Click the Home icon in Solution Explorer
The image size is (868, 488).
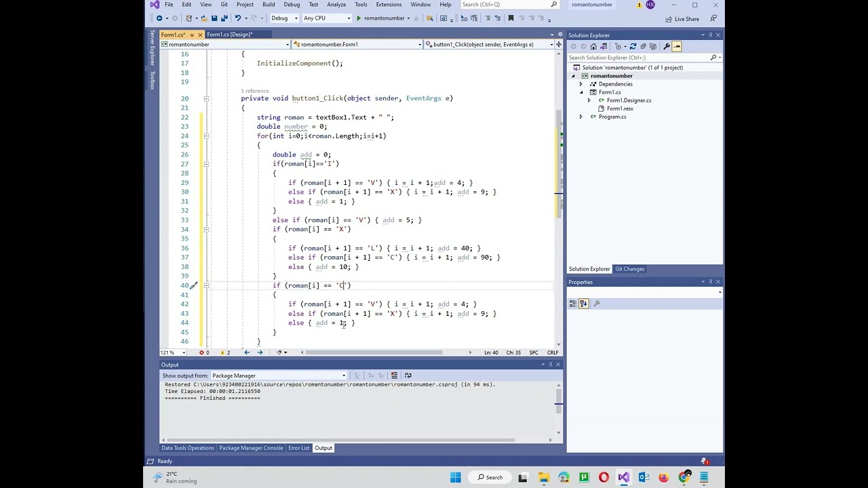tap(593, 46)
